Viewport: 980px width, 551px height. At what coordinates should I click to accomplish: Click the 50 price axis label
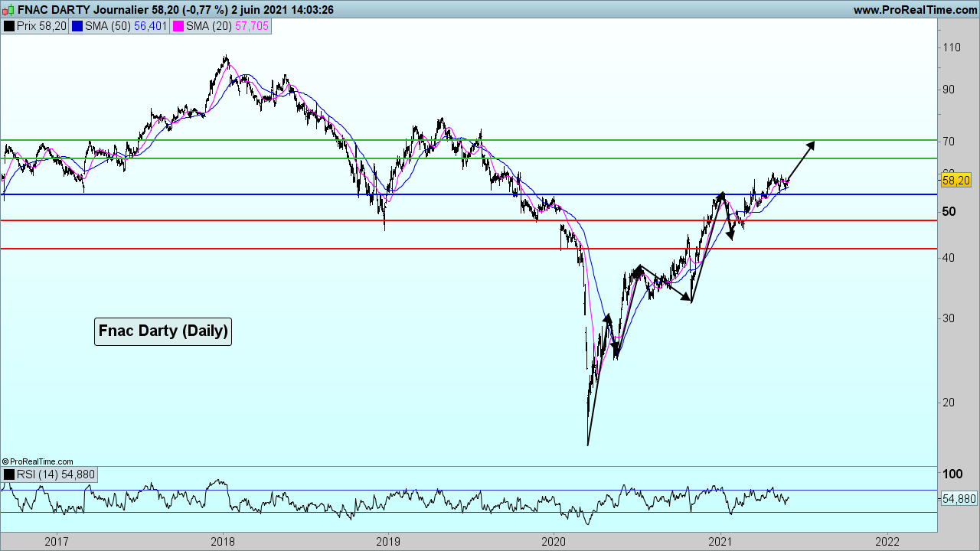coord(949,211)
